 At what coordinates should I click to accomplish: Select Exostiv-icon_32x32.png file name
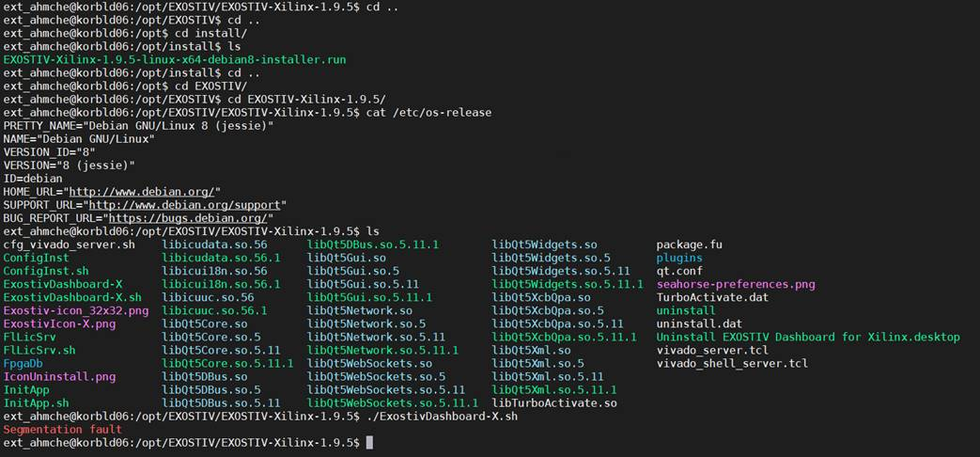coord(75,310)
